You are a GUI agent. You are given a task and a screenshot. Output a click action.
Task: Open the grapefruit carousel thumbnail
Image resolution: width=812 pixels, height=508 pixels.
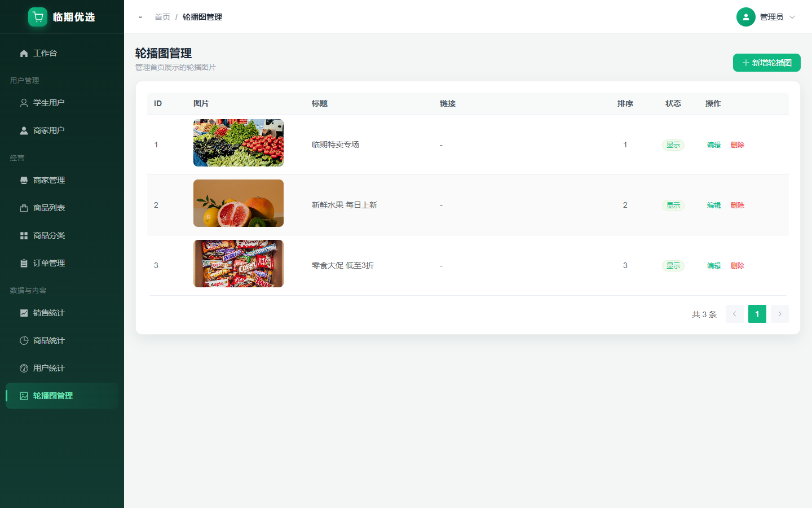coord(239,203)
